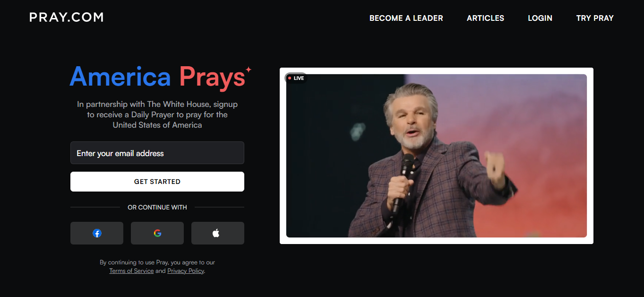644x297 pixels.
Task: Click the White House partnership description text
Action: click(157, 114)
